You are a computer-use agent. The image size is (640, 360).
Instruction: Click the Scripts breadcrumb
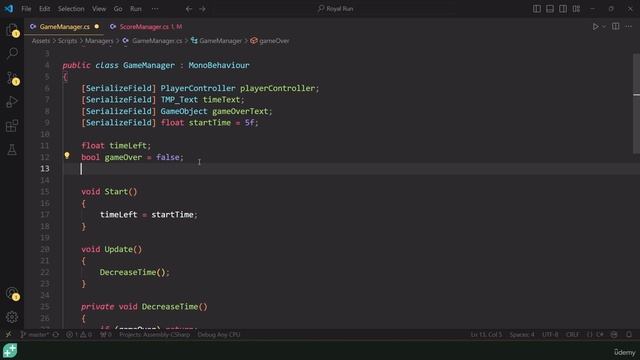(67, 41)
